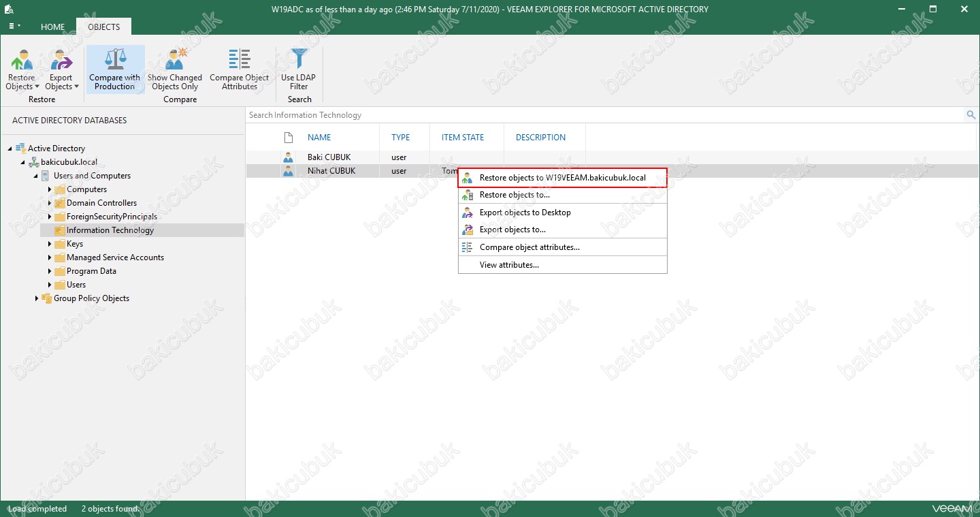Image resolution: width=980 pixels, height=517 pixels.
Task: Click the bakicubuk.local domain icon
Action: pos(33,162)
